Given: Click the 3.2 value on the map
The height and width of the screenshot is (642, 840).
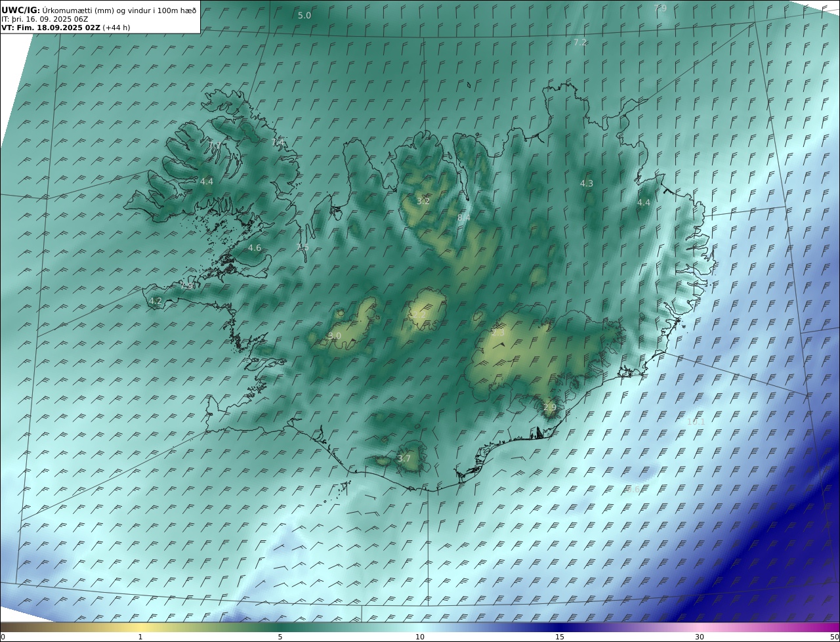Looking at the screenshot, I should pos(423,201).
